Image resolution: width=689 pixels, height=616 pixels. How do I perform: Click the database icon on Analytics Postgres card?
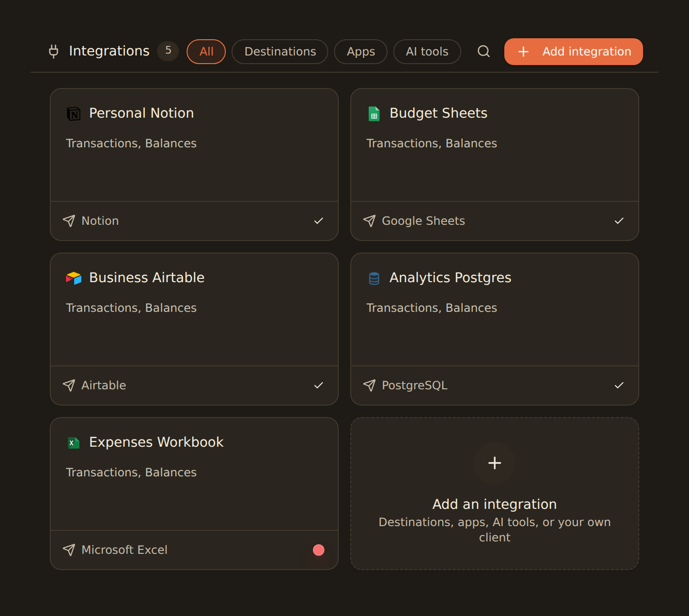point(374,278)
